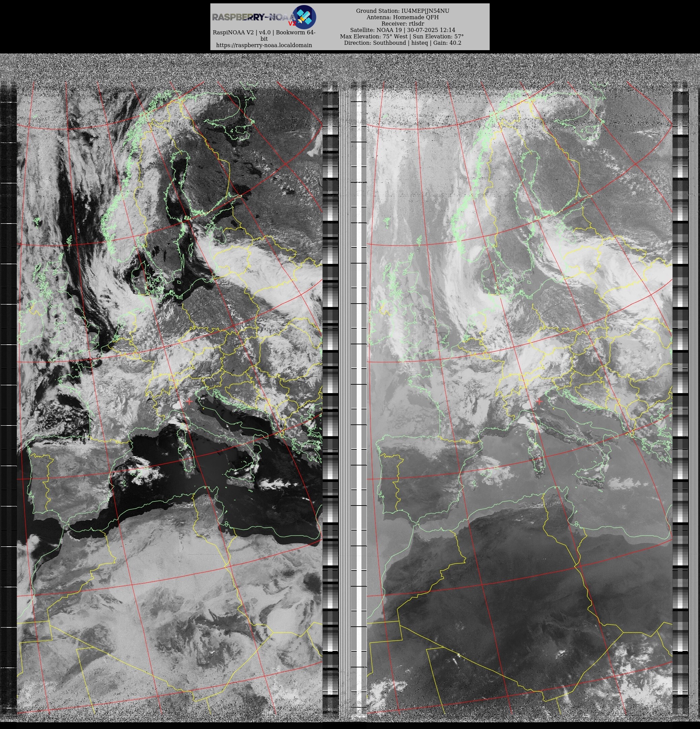This screenshot has height=729, width=700.
Task: Click the 'RaspiNOAA V2 | v4.0' version text
Action: click(264, 35)
